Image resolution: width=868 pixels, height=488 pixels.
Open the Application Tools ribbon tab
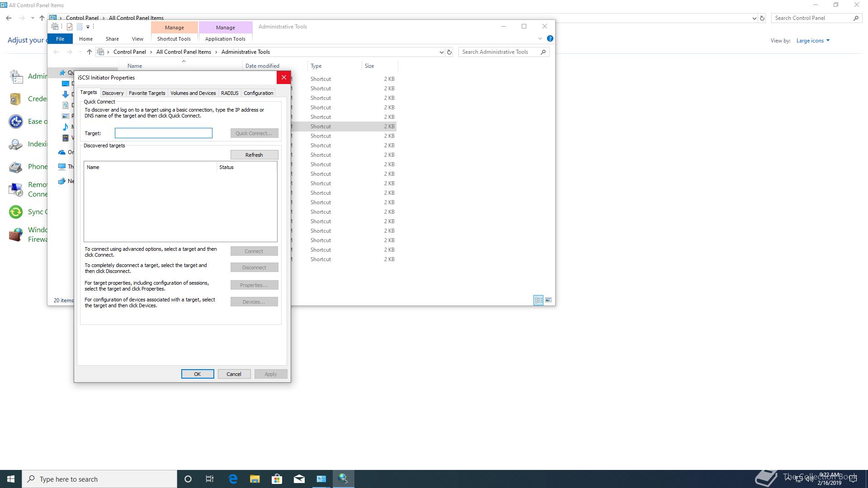[x=225, y=39]
